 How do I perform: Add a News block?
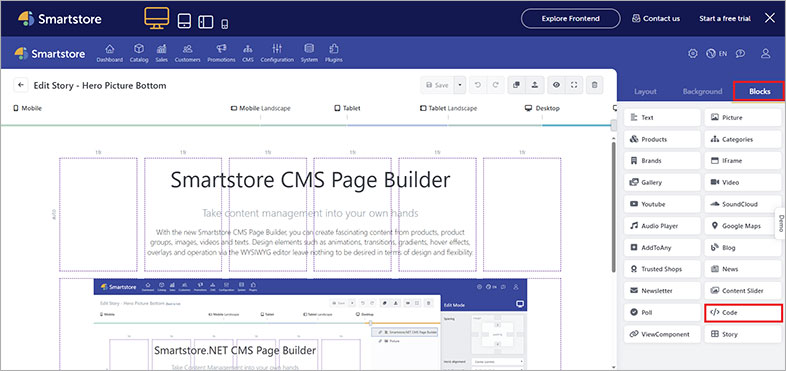tap(743, 269)
